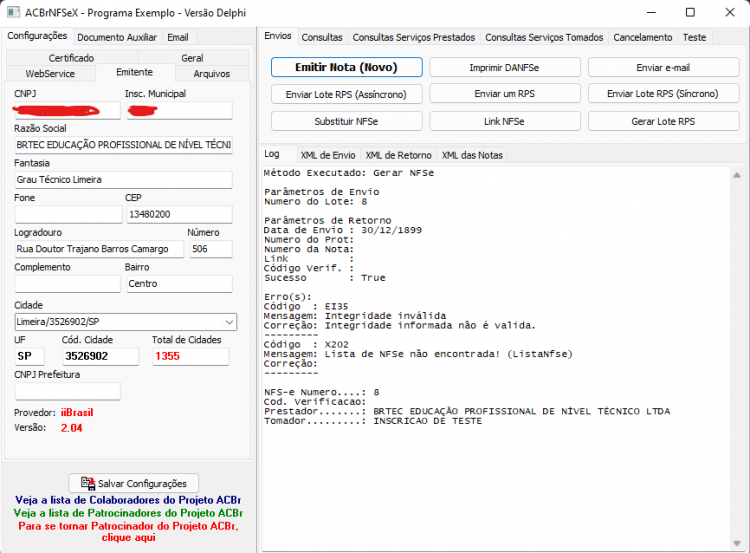The image size is (750, 553).
Task: Click log scrollbar up arrow
Action: 737,175
